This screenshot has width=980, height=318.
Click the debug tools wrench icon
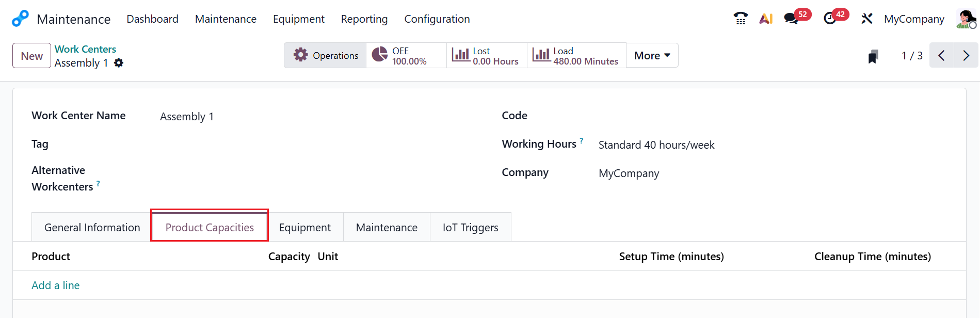click(x=867, y=19)
